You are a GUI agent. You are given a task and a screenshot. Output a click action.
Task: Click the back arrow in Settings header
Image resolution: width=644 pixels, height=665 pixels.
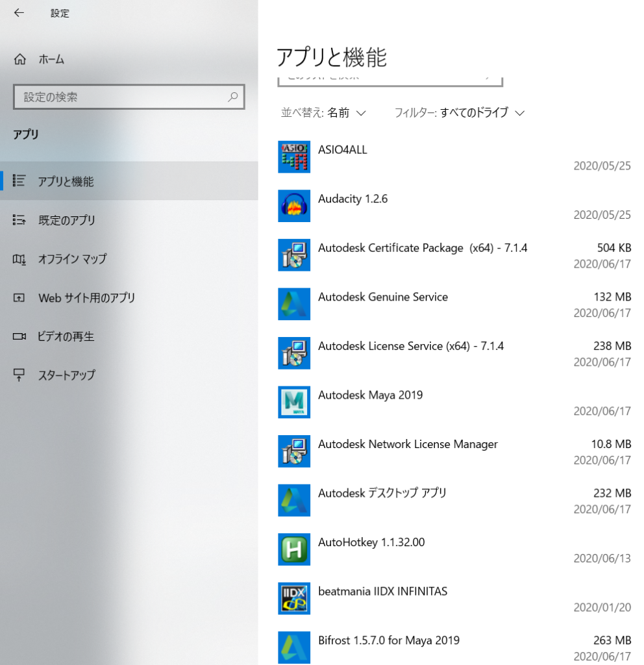point(19,13)
